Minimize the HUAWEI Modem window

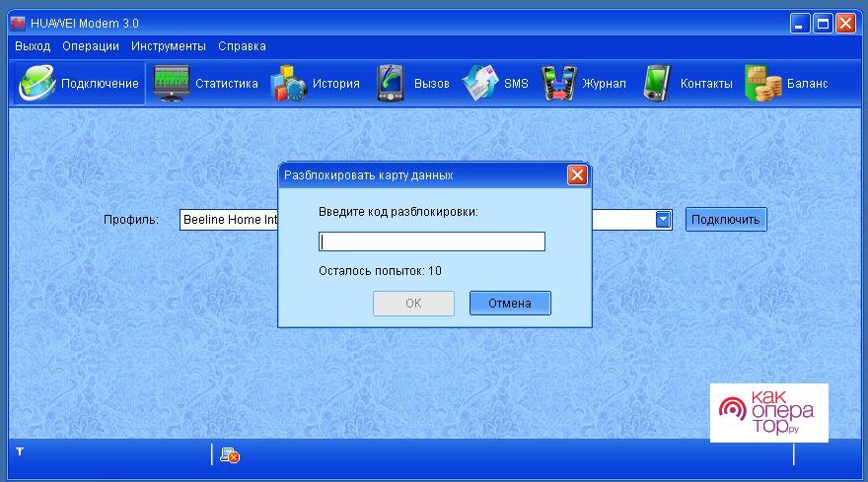pos(800,24)
